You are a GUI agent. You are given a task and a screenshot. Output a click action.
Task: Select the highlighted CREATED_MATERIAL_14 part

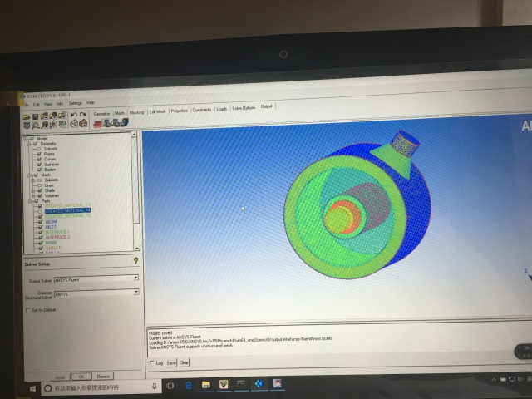[x=67, y=211]
